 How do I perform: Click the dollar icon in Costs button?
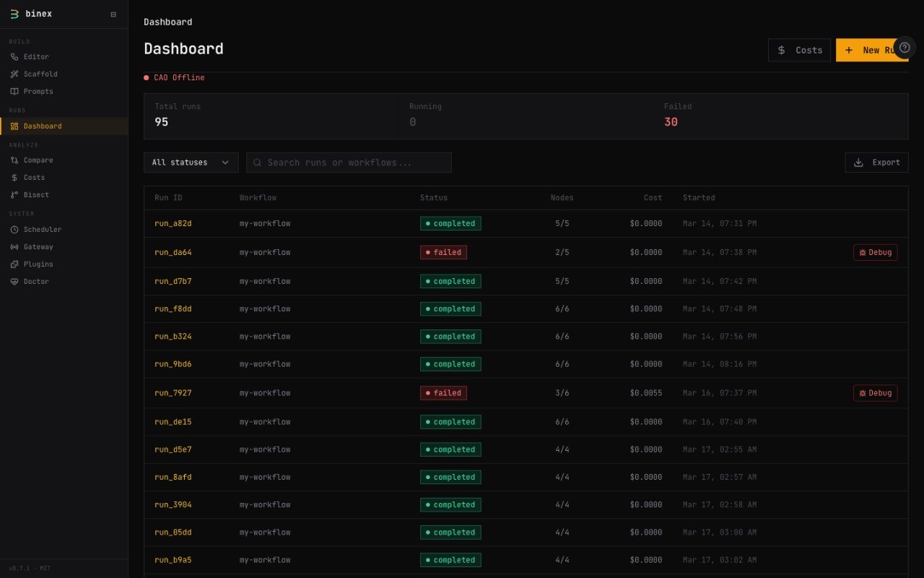pos(781,50)
